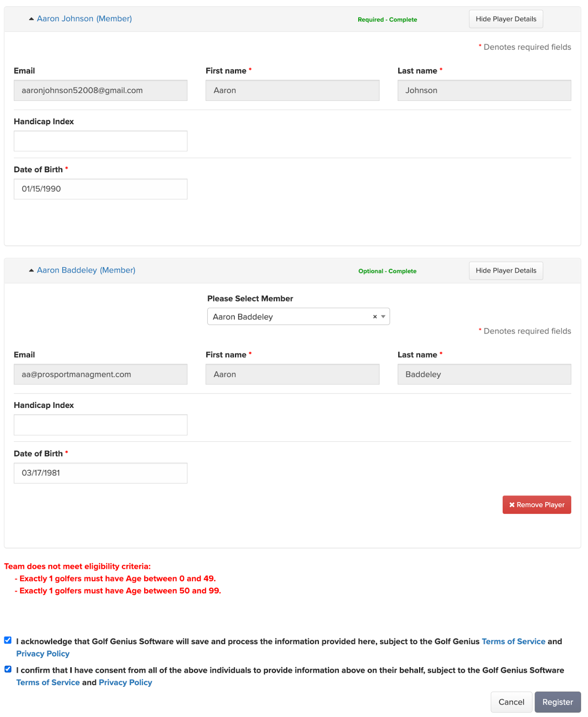
Task: Focus Aaron Johnson's Handicap Index field
Action: coord(100,141)
